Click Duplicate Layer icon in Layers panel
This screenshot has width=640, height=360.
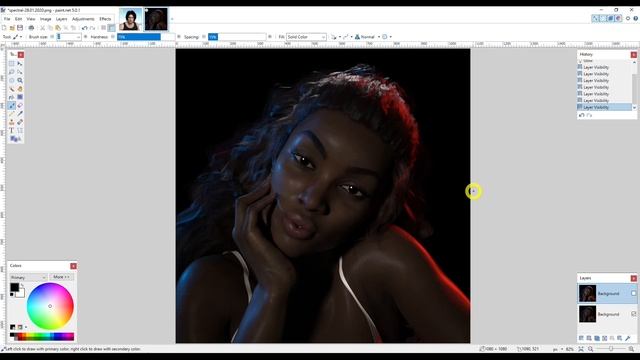pos(597,338)
